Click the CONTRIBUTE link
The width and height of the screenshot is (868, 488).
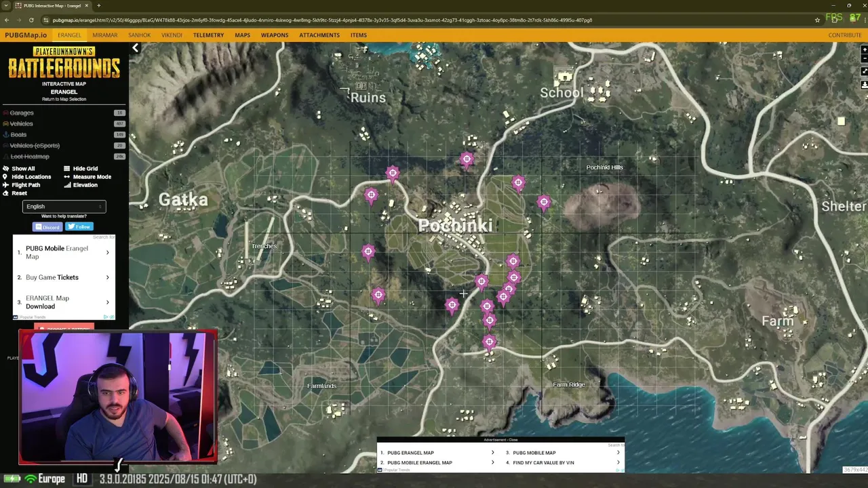[x=845, y=35]
